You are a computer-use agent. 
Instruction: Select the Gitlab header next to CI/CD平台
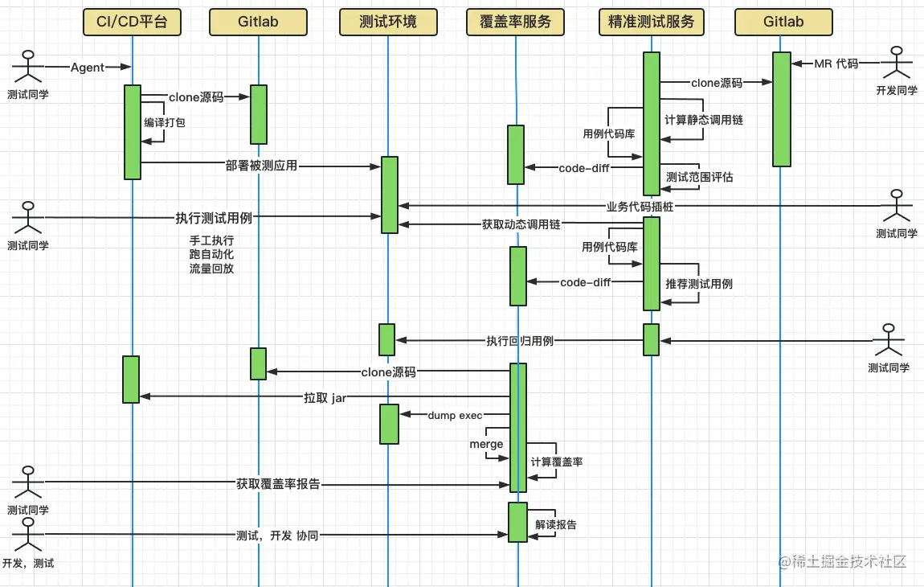258,23
